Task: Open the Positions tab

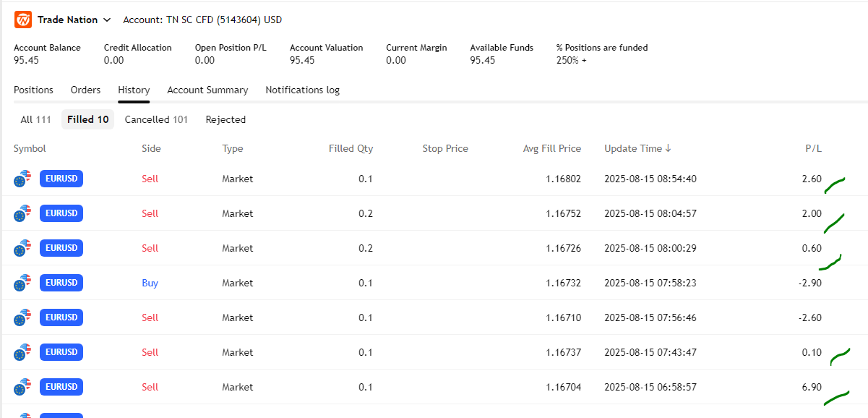Action: [x=33, y=90]
